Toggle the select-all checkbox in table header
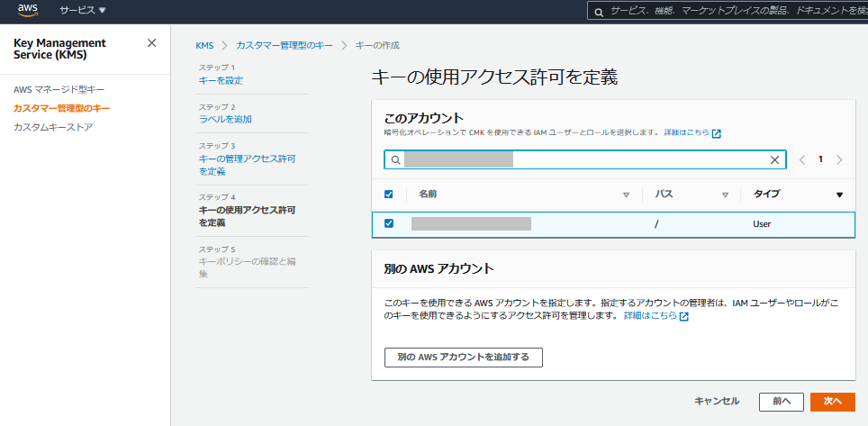The height and width of the screenshot is (426, 868). 389,194
